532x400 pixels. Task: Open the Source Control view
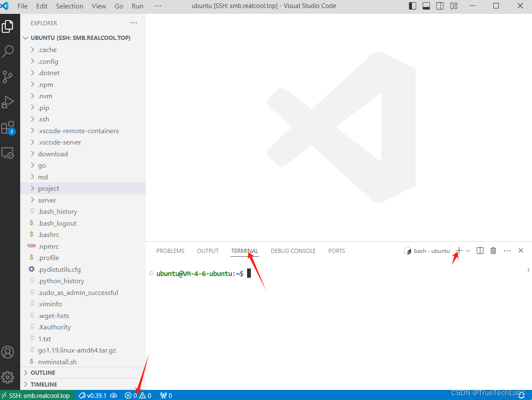[8, 77]
